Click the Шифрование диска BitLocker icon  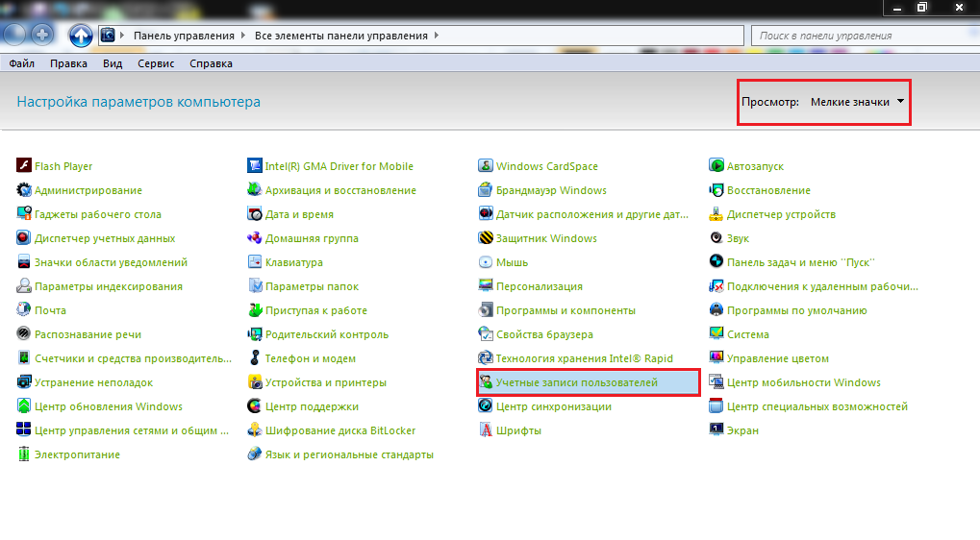[254, 430]
